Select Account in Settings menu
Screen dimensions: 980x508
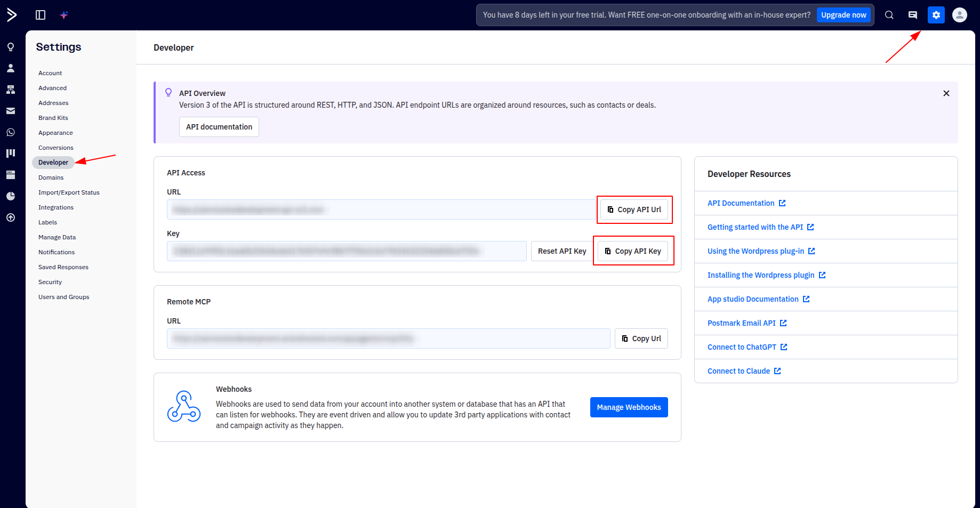50,73
